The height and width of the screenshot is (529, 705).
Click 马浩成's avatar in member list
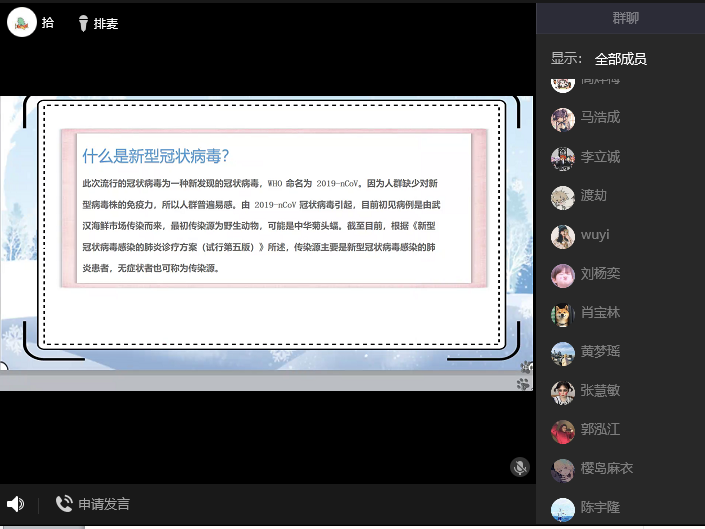tap(563, 119)
